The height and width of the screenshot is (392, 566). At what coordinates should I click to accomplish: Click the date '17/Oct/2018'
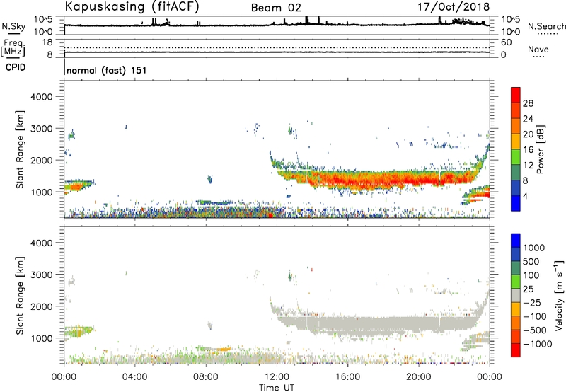click(454, 7)
